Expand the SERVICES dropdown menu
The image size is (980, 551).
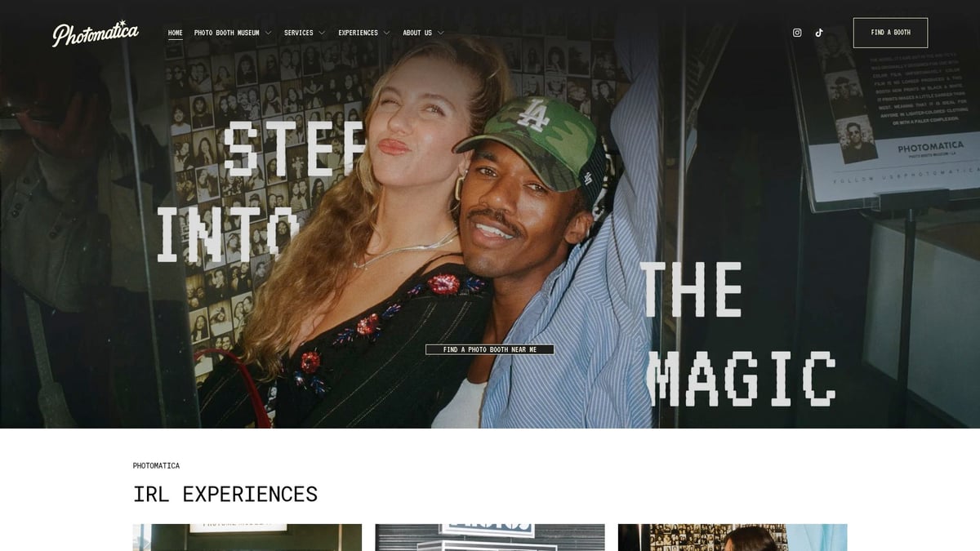click(322, 33)
